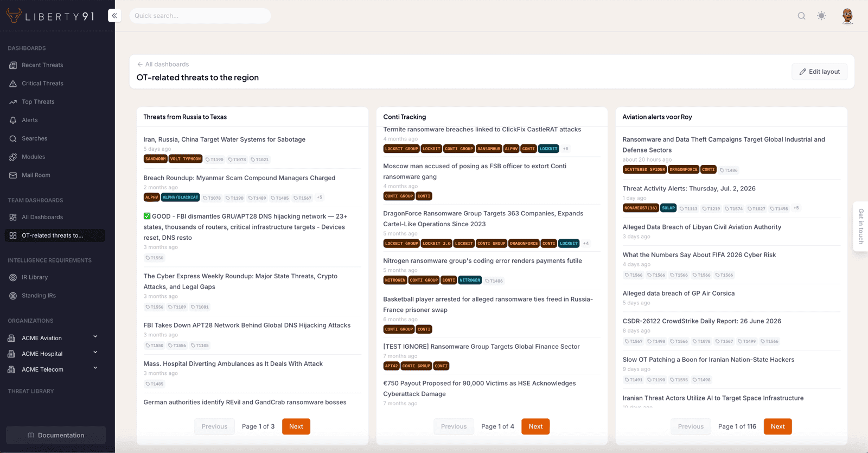Click the Documentation book icon
This screenshot has height=453, width=868.
[31, 435]
